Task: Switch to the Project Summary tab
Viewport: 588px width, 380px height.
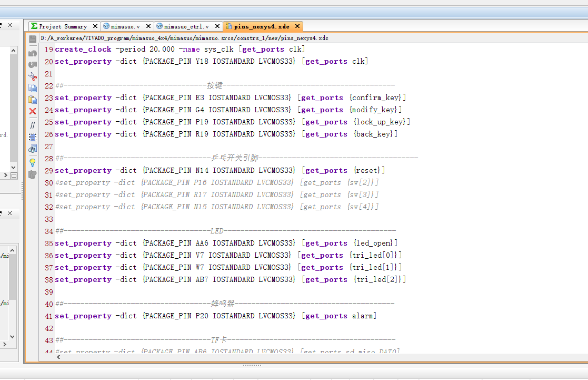Action: (x=63, y=26)
